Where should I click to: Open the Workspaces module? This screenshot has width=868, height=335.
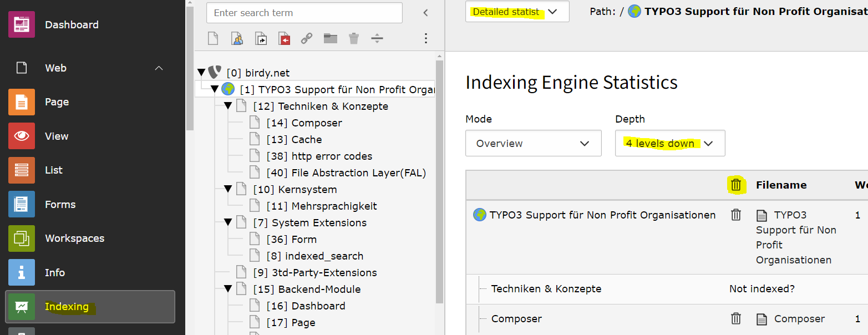pyautogui.click(x=74, y=238)
